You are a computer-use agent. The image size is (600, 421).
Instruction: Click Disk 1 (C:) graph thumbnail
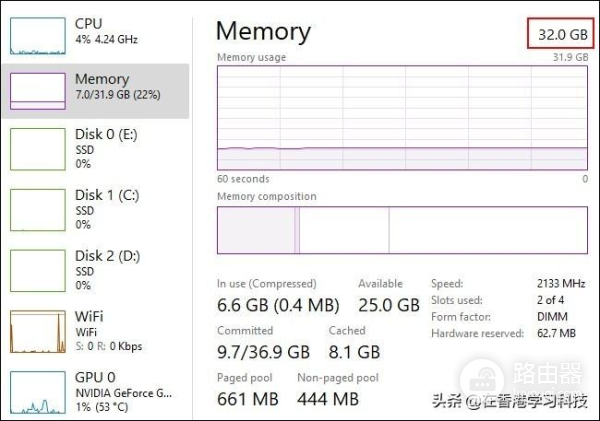pyautogui.click(x=37, y=210)
